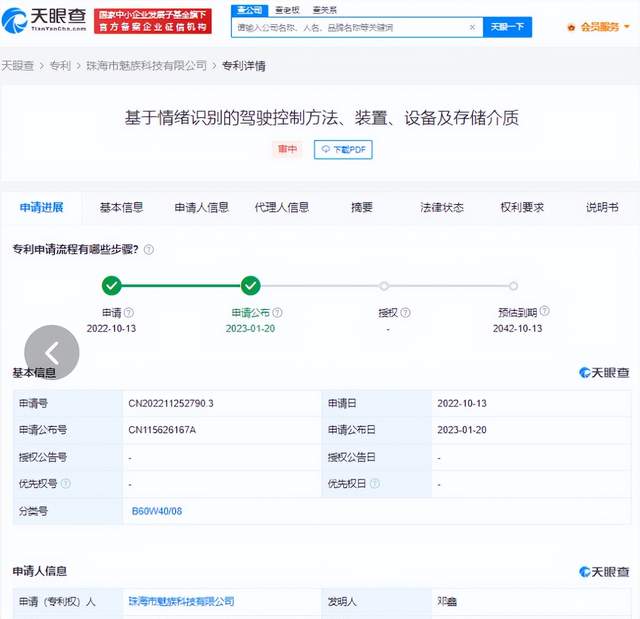Image resolution: width=640 pixels, height=619 pixels.
Task: Select 申请公布日 value 2023-01-20 in table
Action: point(462,430)
